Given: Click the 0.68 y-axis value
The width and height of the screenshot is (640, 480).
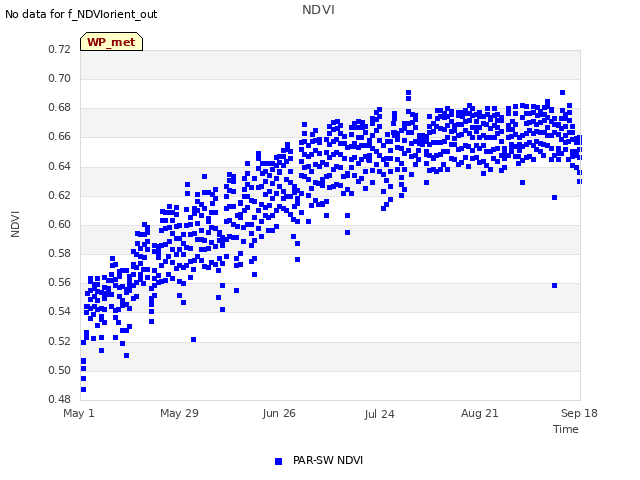Looking at the screenshot, I should 60,107.
